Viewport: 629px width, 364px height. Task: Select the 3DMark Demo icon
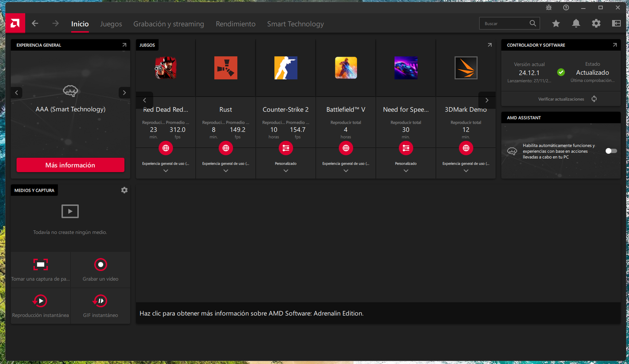tap(466, 68)
